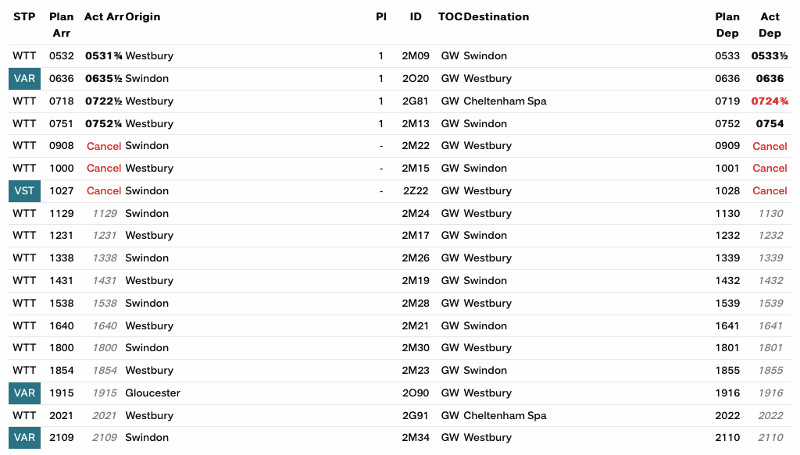This screenshot has height=455, width=800.
Task: Click the STP column header
Action: tap(24, 17)
